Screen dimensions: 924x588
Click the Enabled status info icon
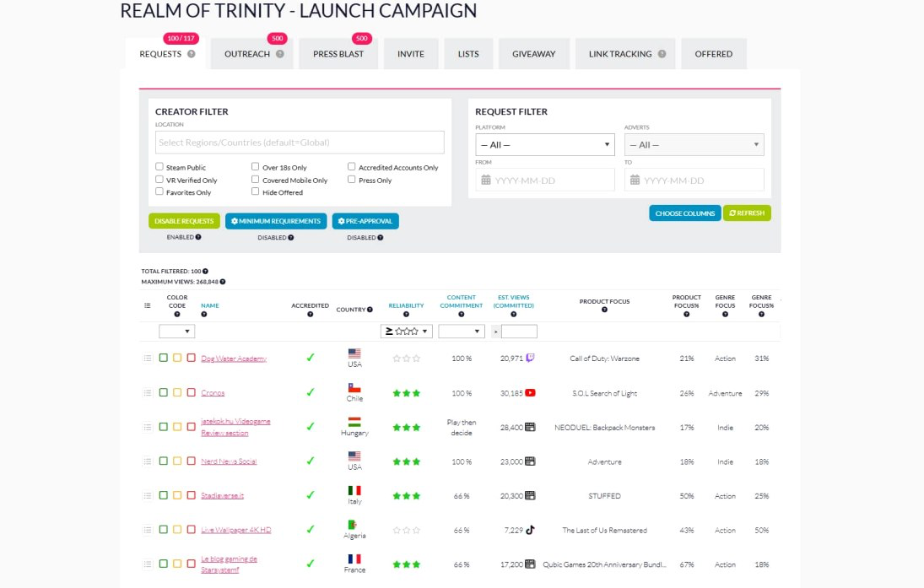click(198, 237)
